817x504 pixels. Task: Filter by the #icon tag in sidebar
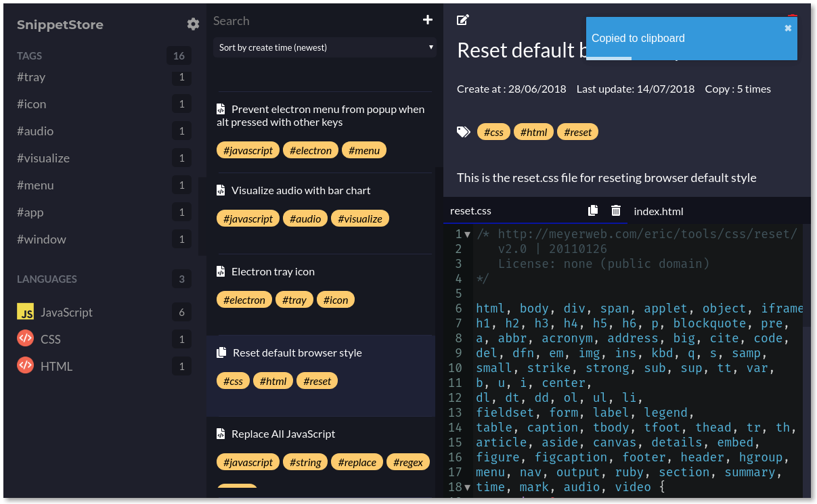point(32,104)
